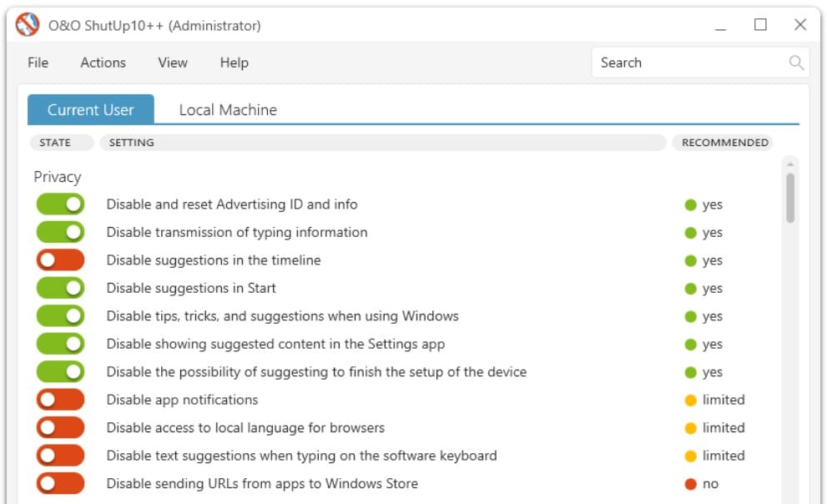Click yellow limited dot beside app notifications
Image resolution: width=827 pixels, height=504 pixels.
pos(690,400)
